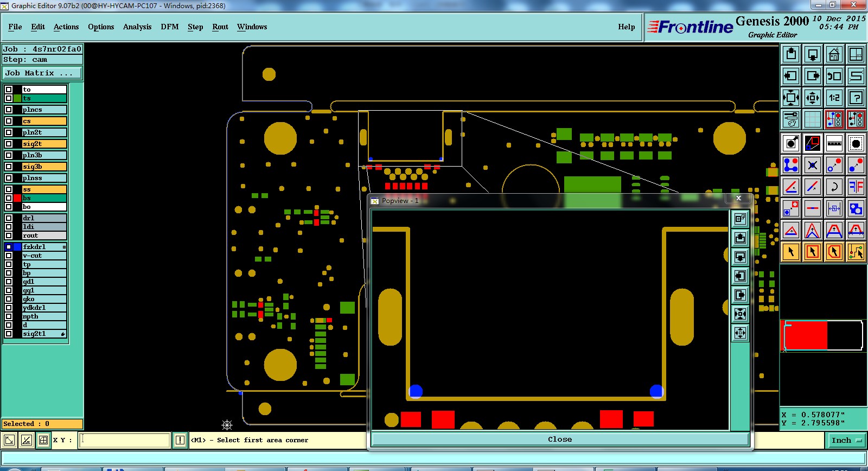This screenshot has height=471, width=868.
Task: Select the add pad feature tool
Action: pyautogui.click(x=791, y=143)
